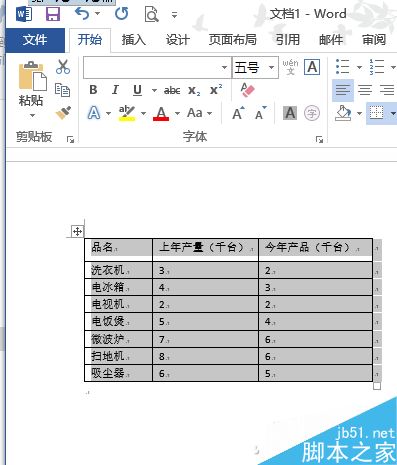Toggle bold formatting
397x465 pixels.
tap(94, 90)
